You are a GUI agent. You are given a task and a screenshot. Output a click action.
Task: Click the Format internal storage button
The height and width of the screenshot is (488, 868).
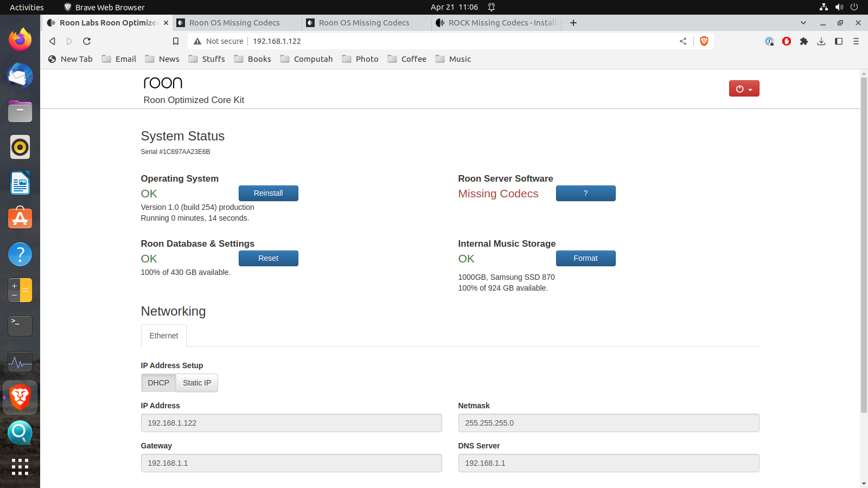585,259
